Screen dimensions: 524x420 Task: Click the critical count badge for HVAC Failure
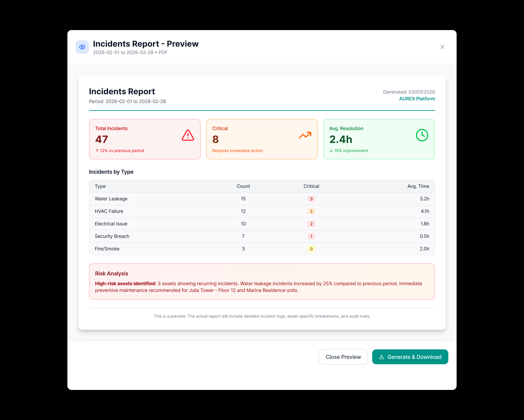311,211
